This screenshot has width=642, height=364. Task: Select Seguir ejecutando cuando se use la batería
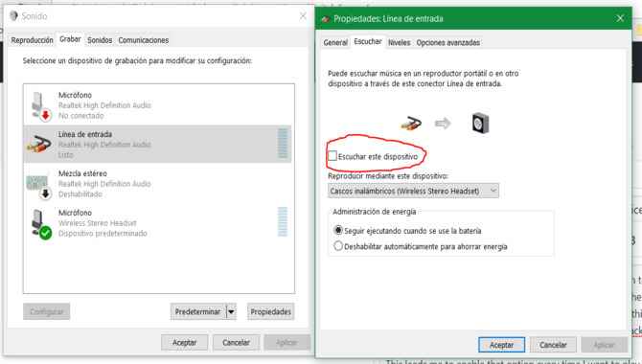(338, 230)
